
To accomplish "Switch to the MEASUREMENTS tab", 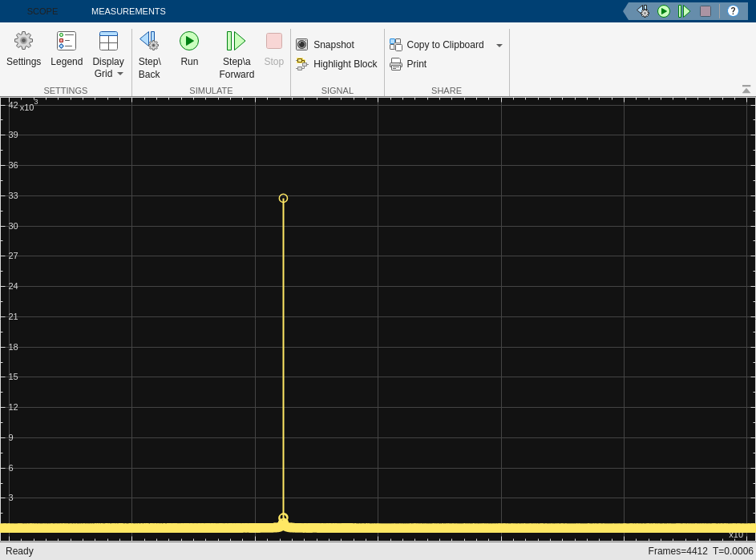I will [x=128, y=11].
